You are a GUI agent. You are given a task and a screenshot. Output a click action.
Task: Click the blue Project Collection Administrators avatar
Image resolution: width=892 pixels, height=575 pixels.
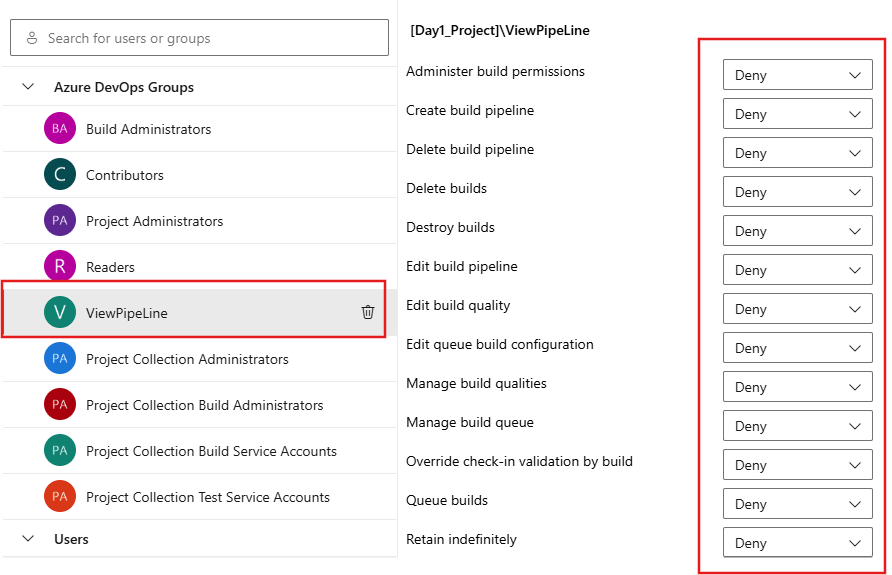tap(60, 358)
